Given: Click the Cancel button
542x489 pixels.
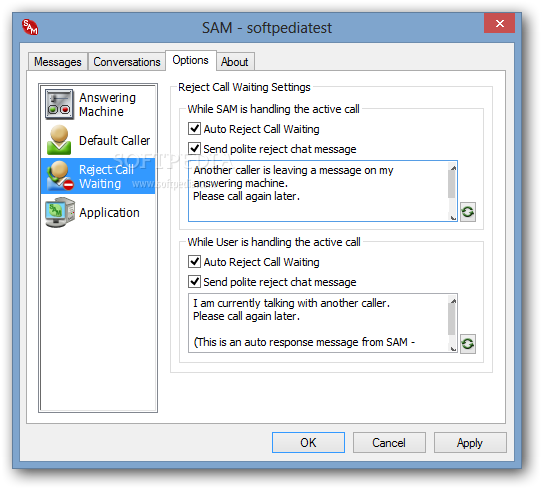Looking at the screenshot, I should [x=389, y=442].
